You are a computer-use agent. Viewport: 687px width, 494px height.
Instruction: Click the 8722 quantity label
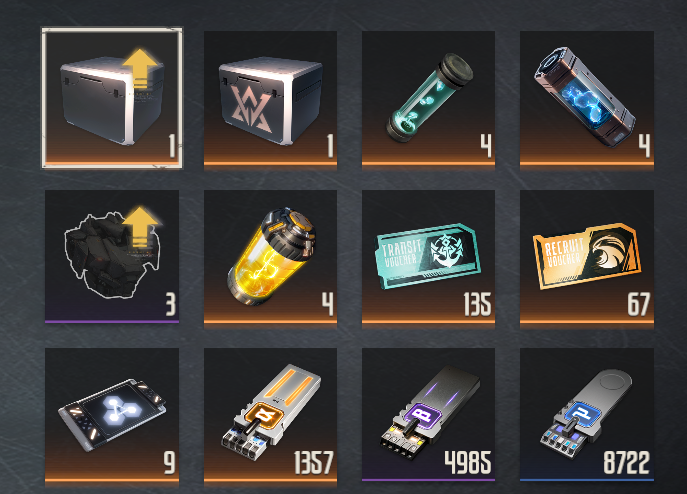tap(627, 462)
